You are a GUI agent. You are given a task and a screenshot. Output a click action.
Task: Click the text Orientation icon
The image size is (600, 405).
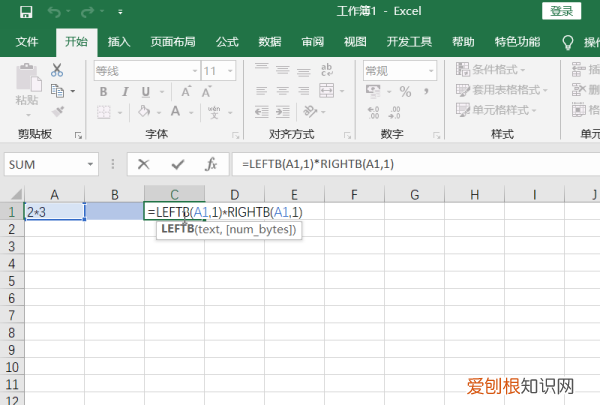(310, 111)
